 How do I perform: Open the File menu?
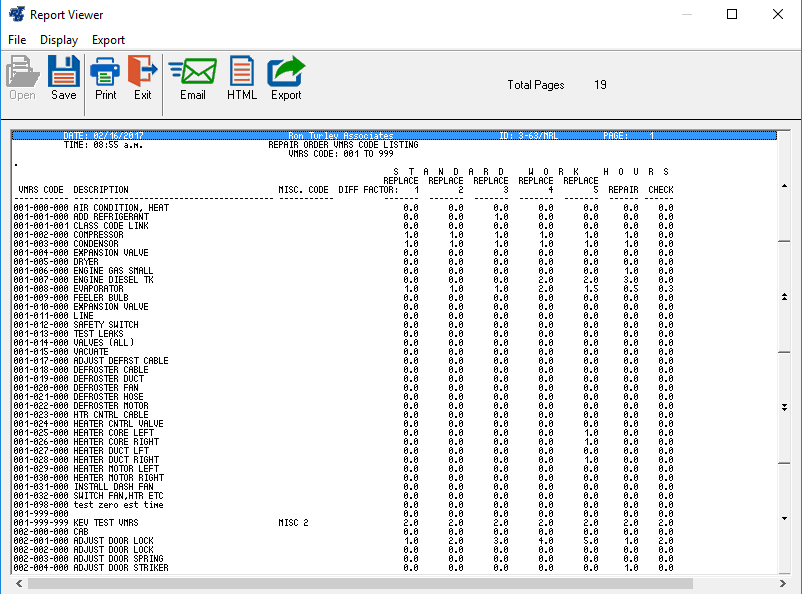(x=17, y=40)
